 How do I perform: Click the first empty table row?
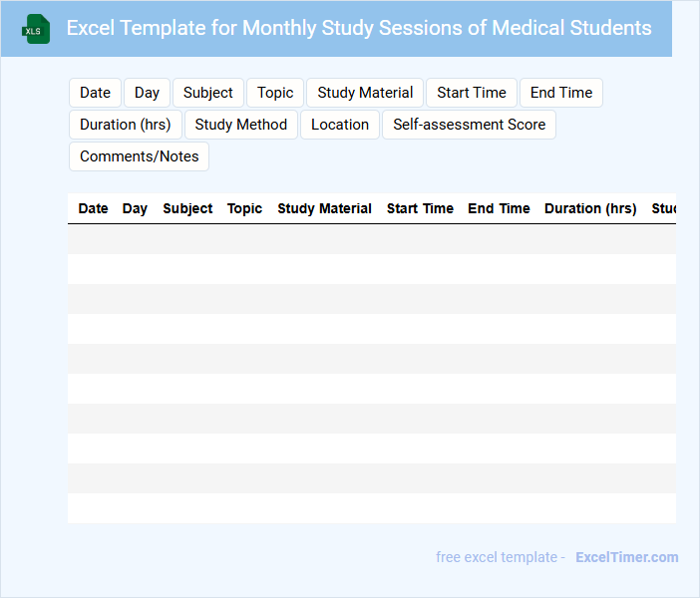pyautogui.click(x=371, y=239)
